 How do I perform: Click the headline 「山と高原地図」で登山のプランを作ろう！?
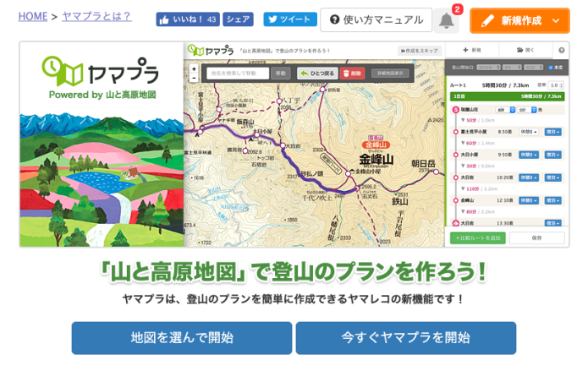coord(294,271)
